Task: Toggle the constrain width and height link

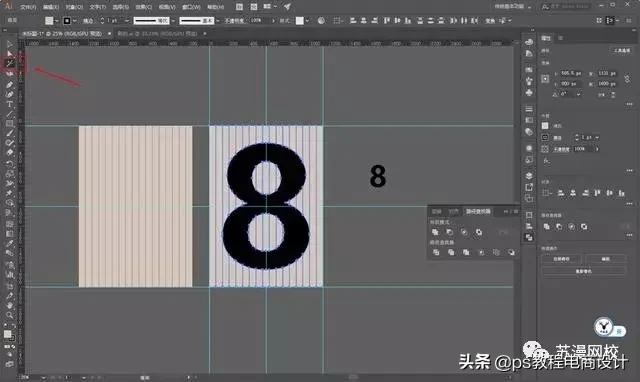Action: click(627, 78)
